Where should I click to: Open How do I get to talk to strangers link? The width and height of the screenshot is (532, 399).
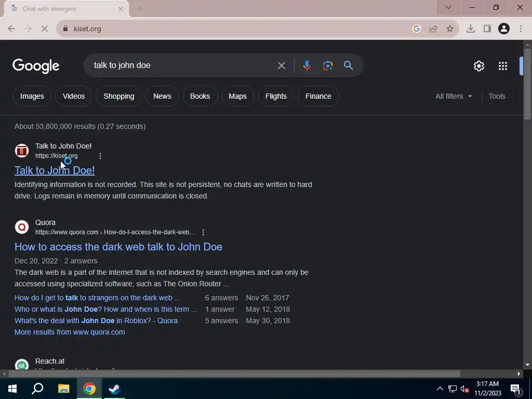click(97, 298)
